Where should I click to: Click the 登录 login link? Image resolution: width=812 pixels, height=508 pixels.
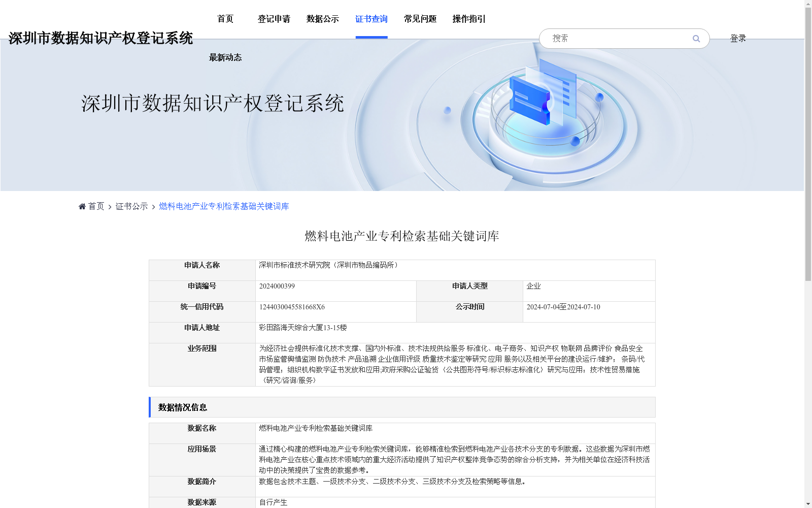[738, 39]
